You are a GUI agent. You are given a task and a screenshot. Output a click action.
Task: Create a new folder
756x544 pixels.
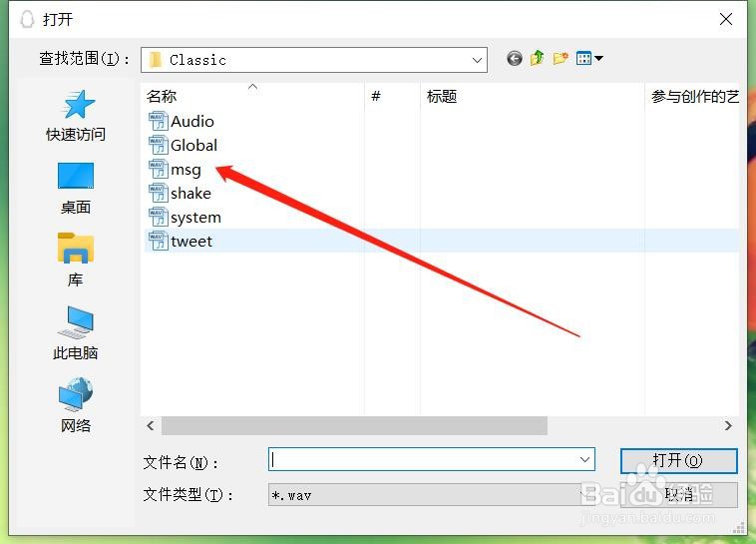561,59
